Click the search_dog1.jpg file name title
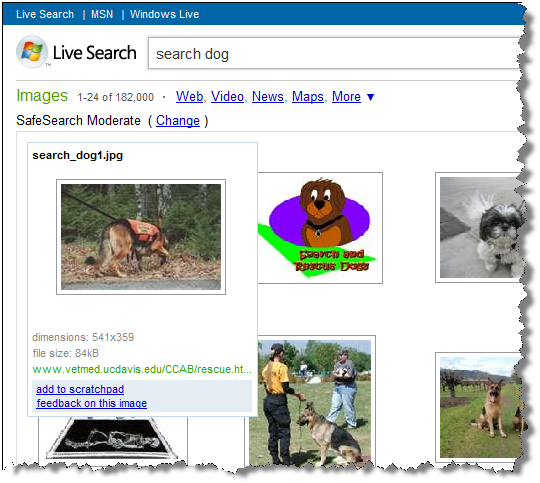Viewport: 540px width, 483px height. pos(77,155)
